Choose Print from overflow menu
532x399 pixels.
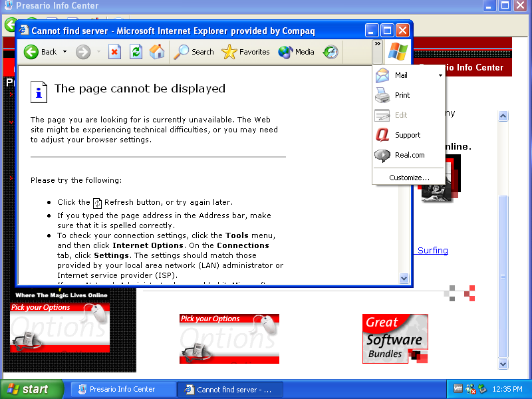pos(409,95)
